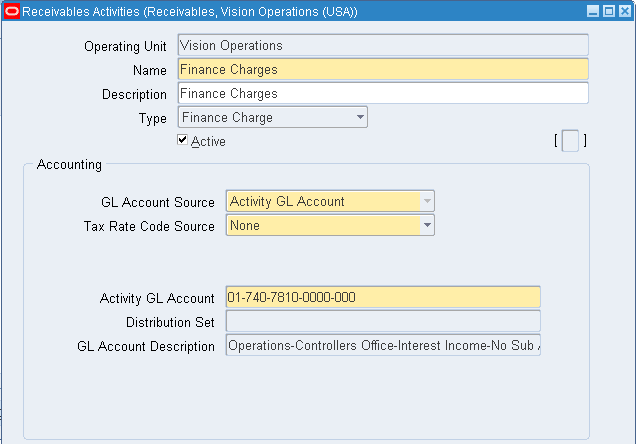Screen dimensions: 638x444
Task: Uncheck the Active checkbox
Action: pyautogui.click(x=183, y=141)
